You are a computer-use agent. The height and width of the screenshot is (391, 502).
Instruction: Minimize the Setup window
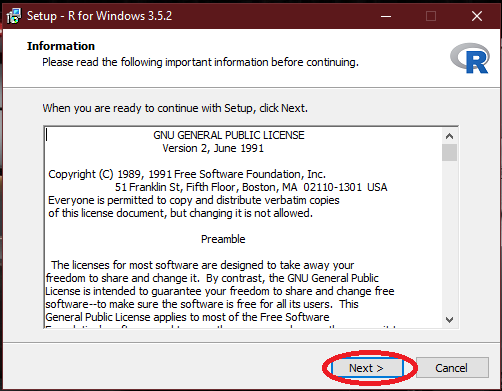coord(386,16)
